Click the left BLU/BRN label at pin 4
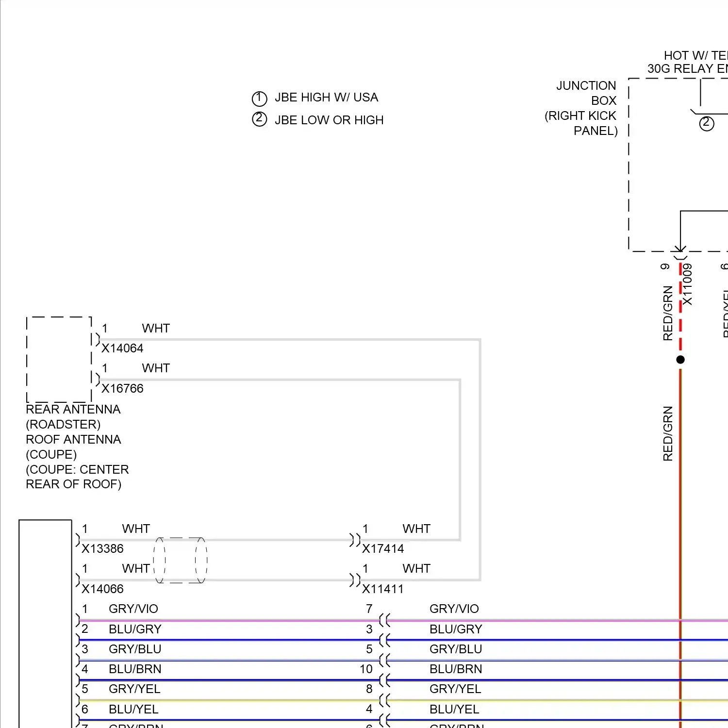The image size is (728, 728). (x=135, y=669)
